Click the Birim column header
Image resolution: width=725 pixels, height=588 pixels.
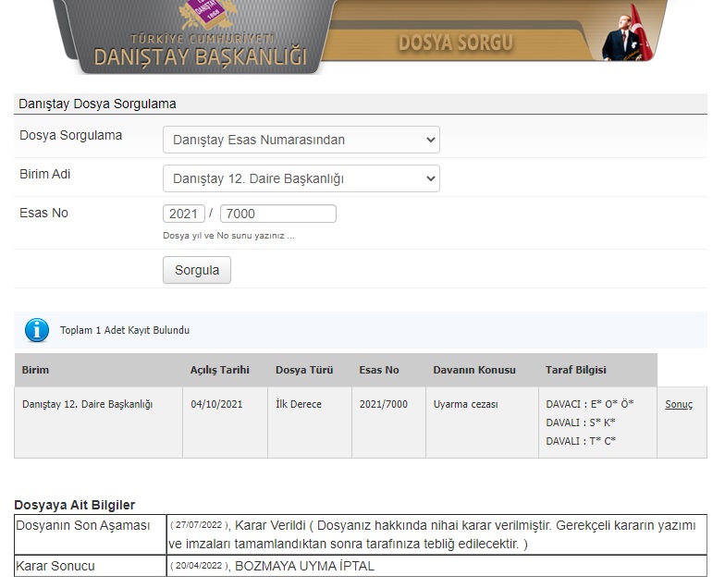[x=36, y=370]
